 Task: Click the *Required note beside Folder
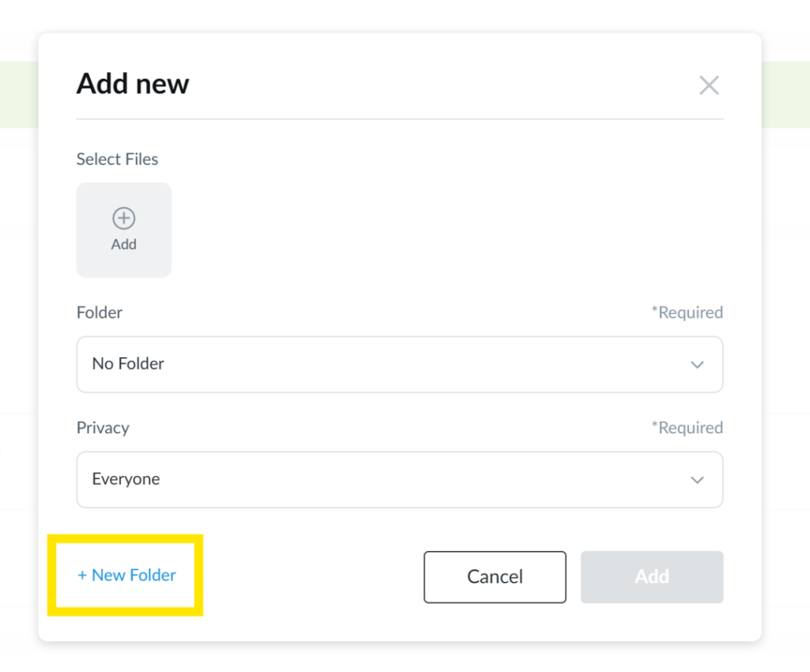tap(687, 312)
